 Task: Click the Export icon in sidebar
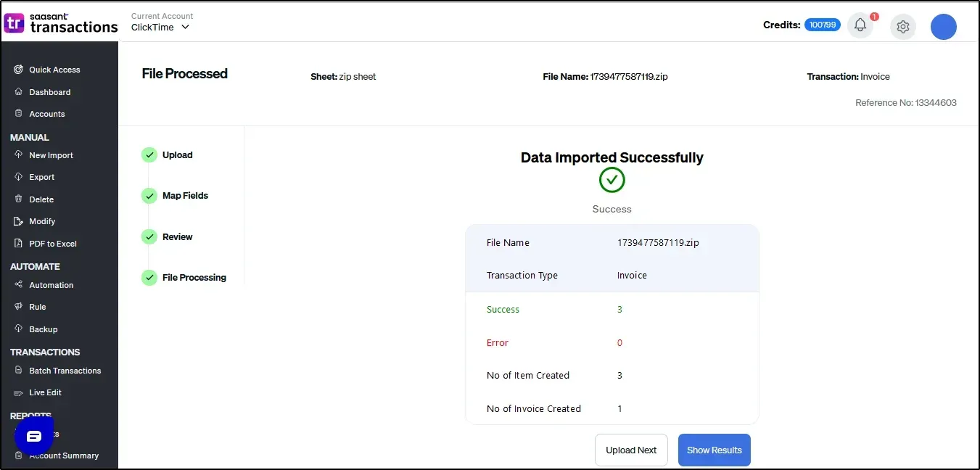pyautogui.click(x=18, y=177)
